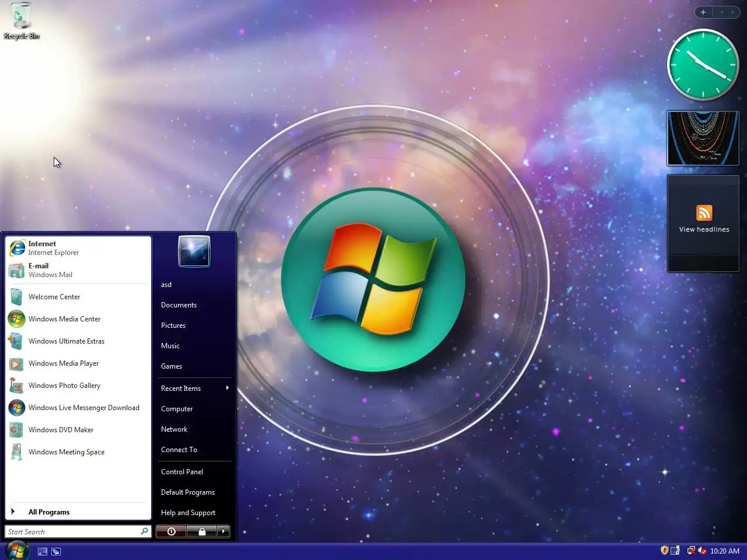
Task: Open the Recycle Bin desktop icon
Action: click(22, 21)
